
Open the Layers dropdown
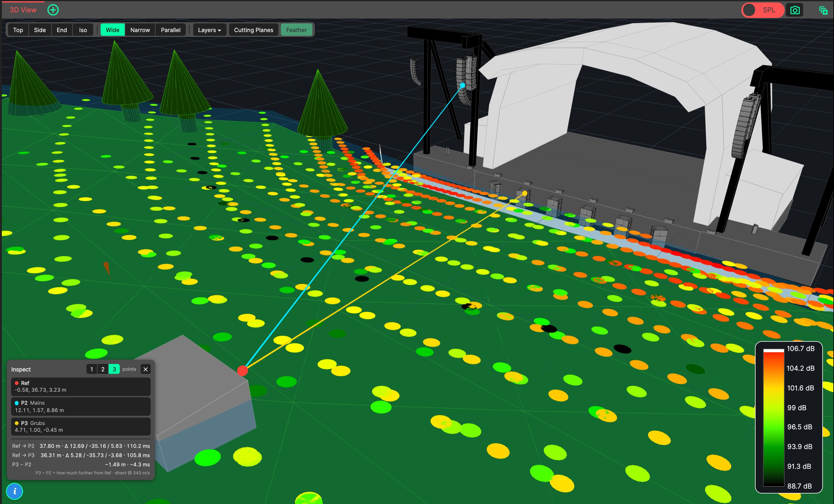209,30
